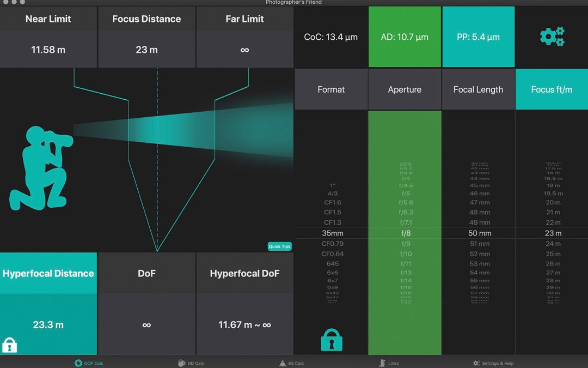588x368 pixels.
Task: Open the ES Calc tab
Action: 291,363
